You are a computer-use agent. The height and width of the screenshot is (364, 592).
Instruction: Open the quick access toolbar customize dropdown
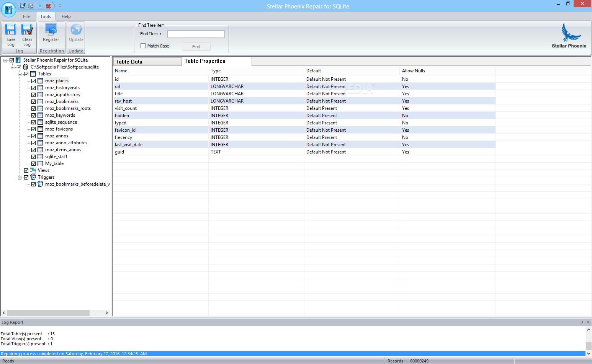click(x=60, y=6)
